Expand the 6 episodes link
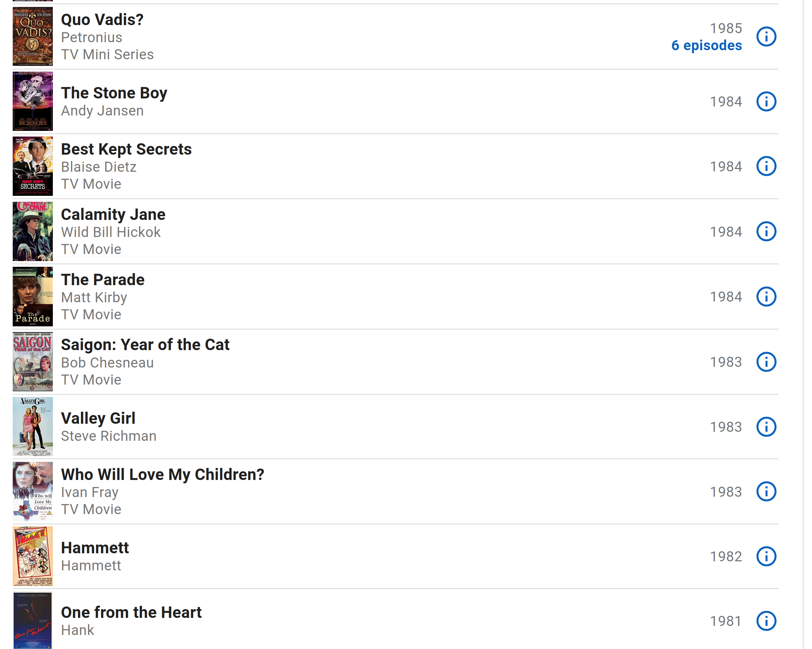Image resolution: width=812 pixels, height=649 pixels. tap(707, 45)
